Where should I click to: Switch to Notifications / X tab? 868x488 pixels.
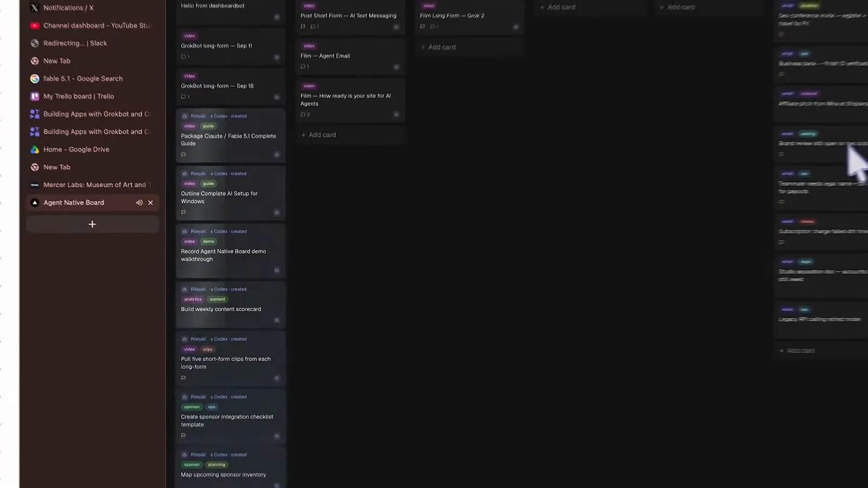92,8
